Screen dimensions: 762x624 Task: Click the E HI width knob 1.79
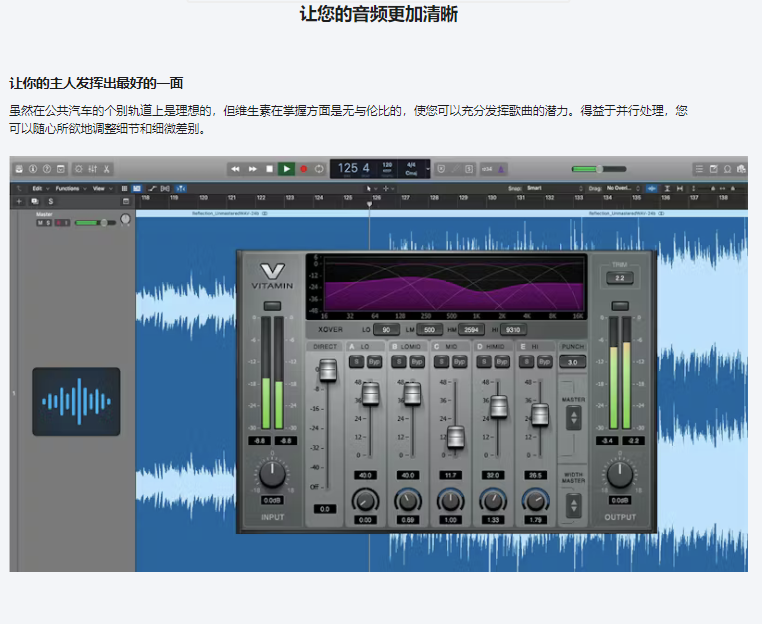pos(536,501)
